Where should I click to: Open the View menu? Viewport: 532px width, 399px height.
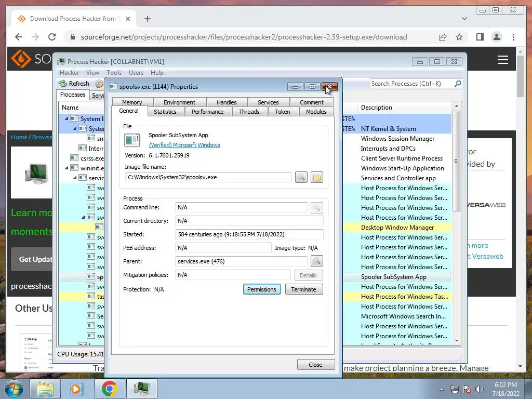click(92, 73)
